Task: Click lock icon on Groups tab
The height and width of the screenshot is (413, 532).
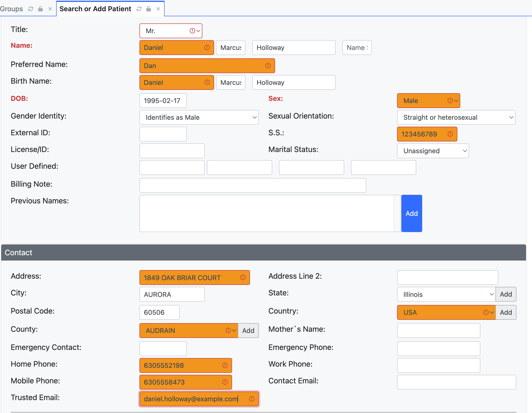Action: [x=40, y=9]
